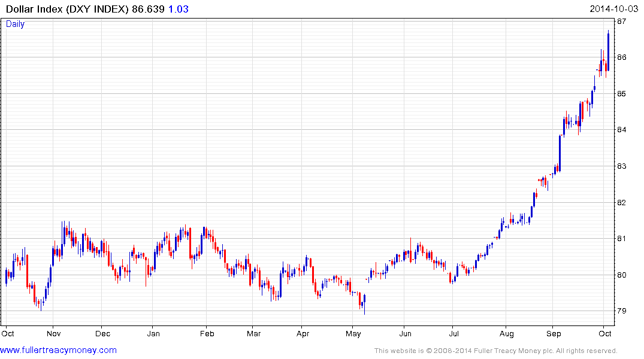The image size is (644, 359).
Task: Click the 86 price axis label
Action: pos(621,57)
